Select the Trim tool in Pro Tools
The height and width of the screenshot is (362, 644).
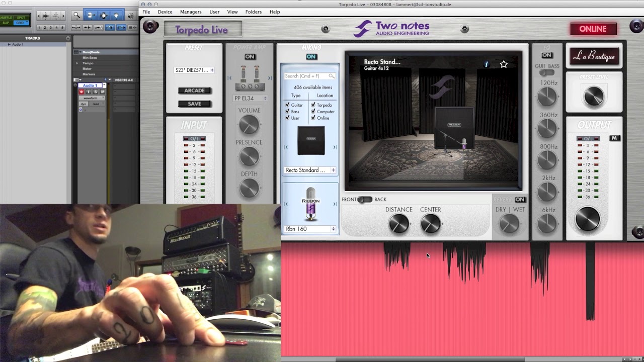(91, 16)
